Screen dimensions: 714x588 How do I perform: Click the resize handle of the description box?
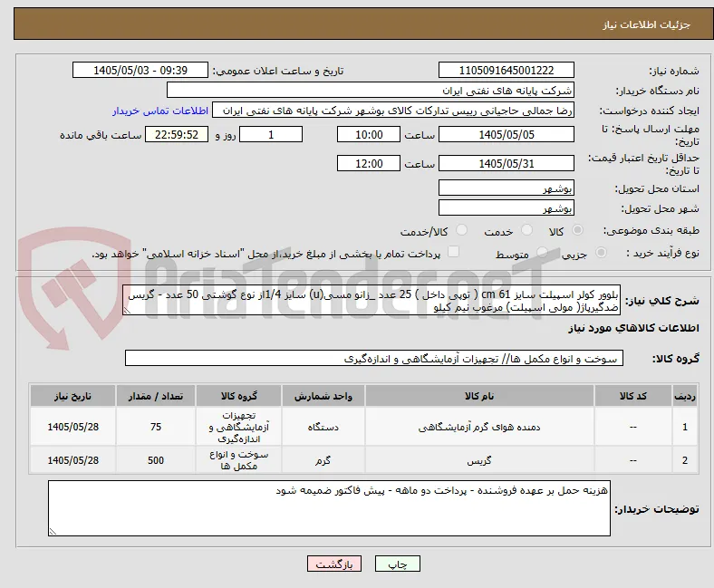127,311
